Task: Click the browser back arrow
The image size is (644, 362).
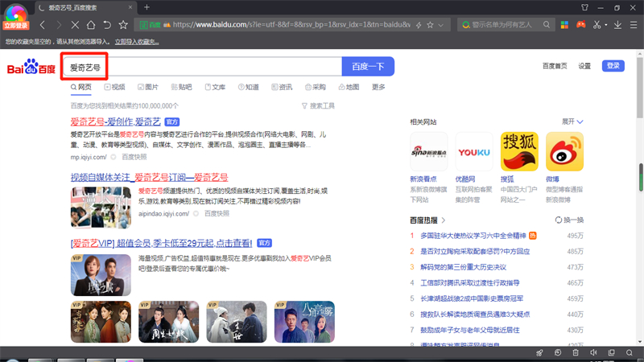Action: click(43, 25)
